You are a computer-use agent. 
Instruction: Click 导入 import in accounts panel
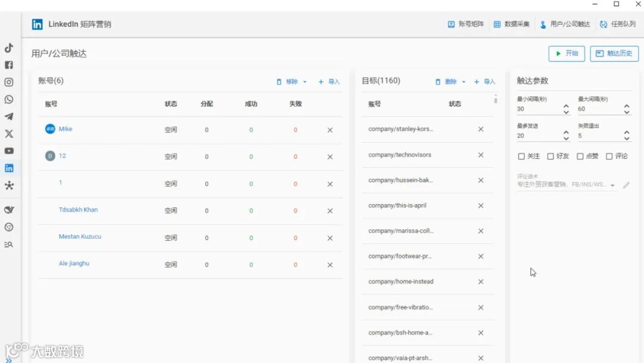click(329, 82)
